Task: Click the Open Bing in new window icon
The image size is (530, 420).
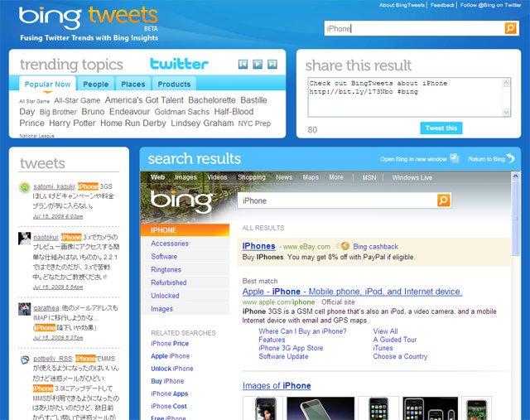Action: click(455, 158)
